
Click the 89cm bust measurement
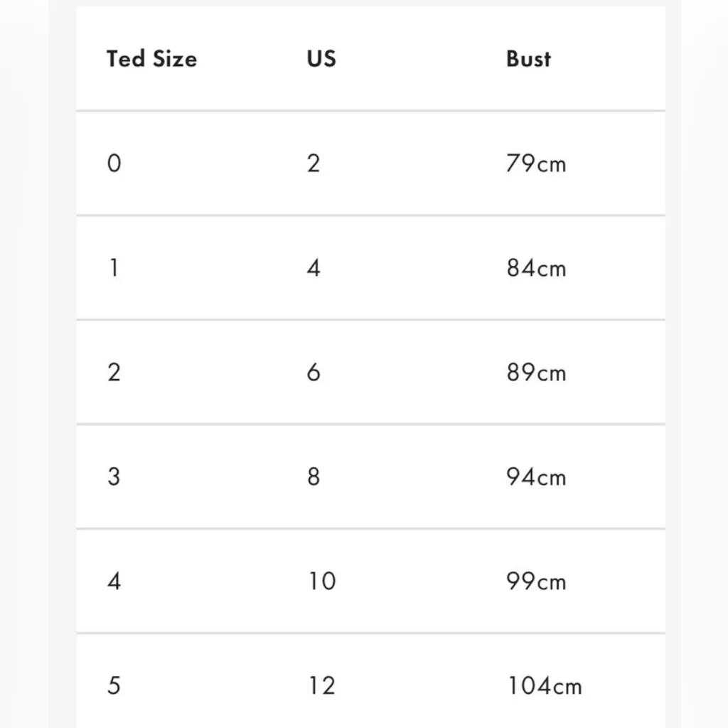[536, 373]
